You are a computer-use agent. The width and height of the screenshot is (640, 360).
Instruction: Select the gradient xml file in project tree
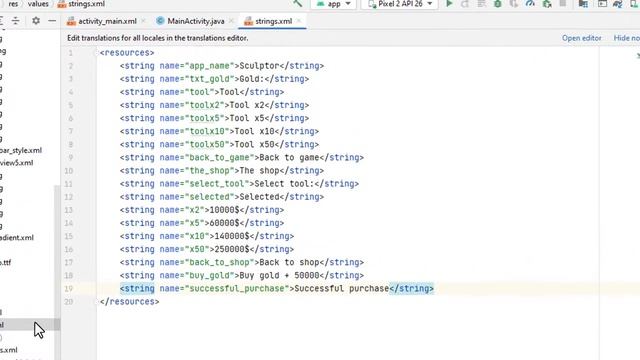(17, 238)
